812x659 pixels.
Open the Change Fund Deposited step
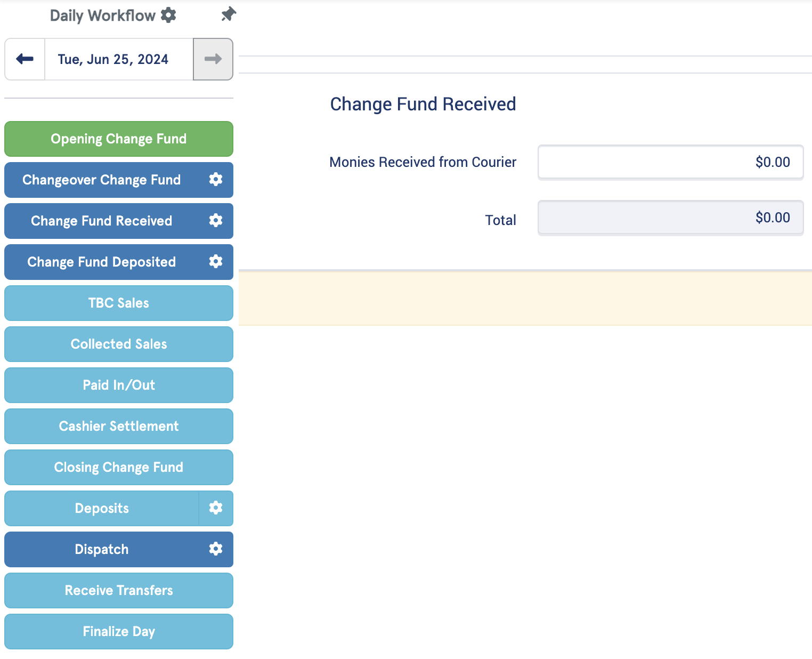(102, 262)
